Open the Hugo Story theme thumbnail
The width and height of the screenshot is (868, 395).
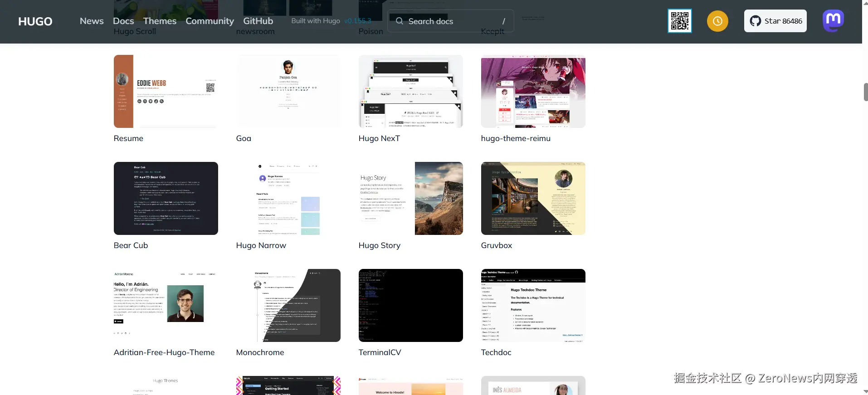tap(411, 199)
